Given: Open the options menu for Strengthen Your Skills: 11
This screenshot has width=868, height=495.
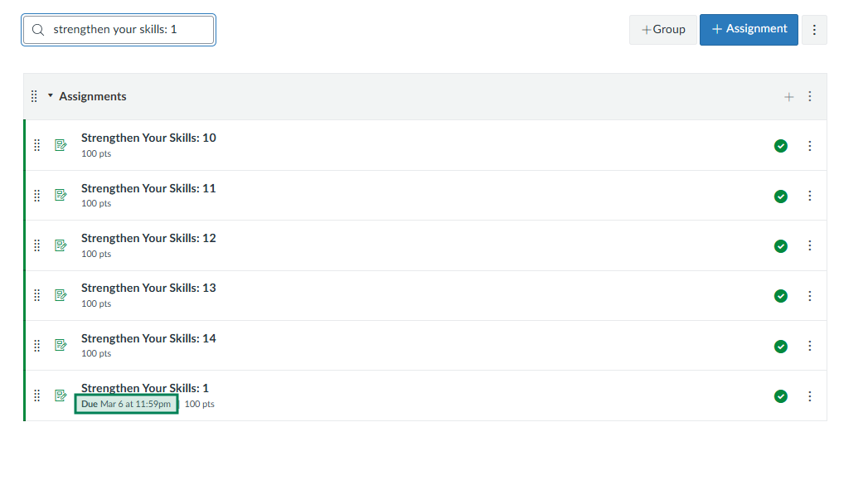Looking at the screenshot, I should tap(810, 196).
